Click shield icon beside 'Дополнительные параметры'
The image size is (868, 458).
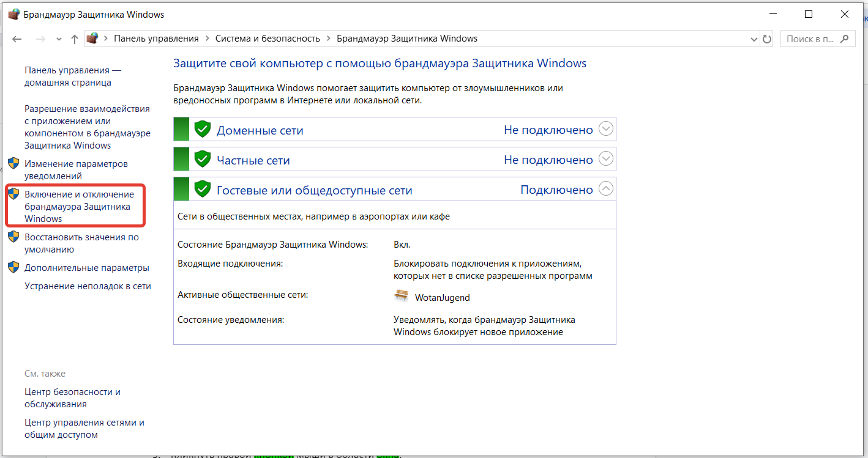pyautogui.click(x=13, y=267)
